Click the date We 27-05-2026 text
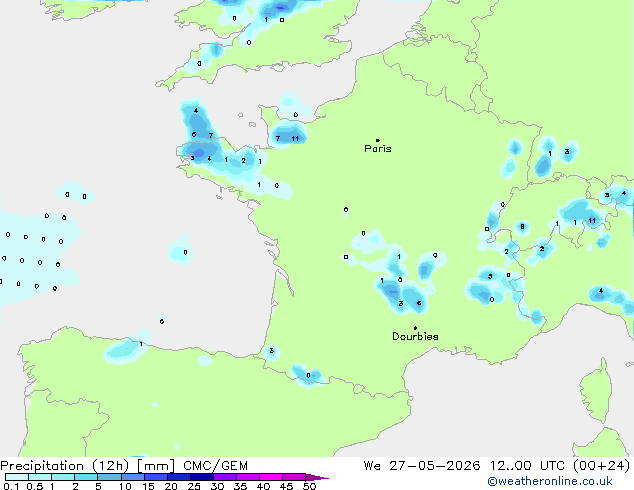Screen dimensions: 634x490 pos(422,466)
